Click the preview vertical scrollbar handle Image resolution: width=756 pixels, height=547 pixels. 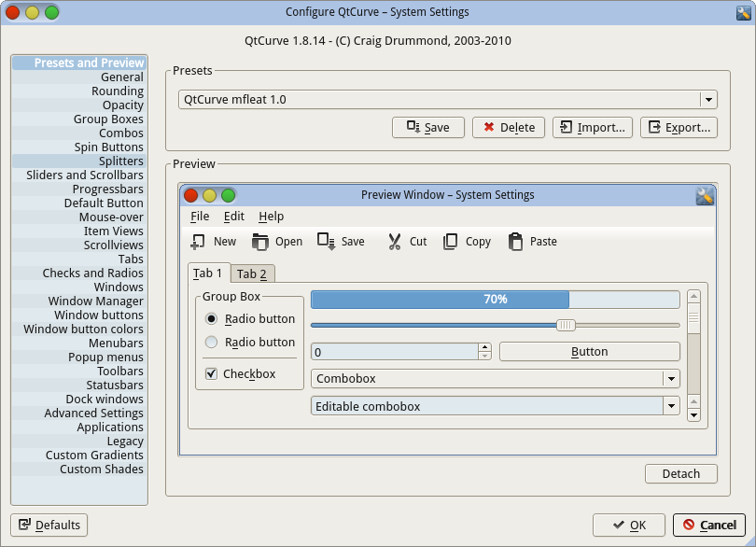[693, 318]
